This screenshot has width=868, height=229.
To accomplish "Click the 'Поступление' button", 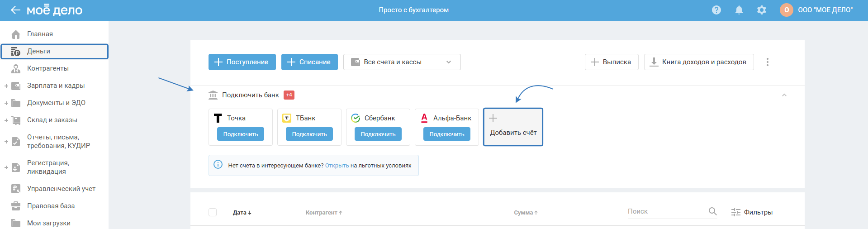I will pyautogui.click(x=242, y=62).
